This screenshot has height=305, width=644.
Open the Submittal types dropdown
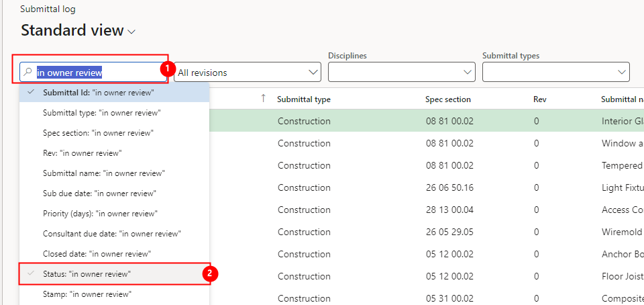(555, 73)
